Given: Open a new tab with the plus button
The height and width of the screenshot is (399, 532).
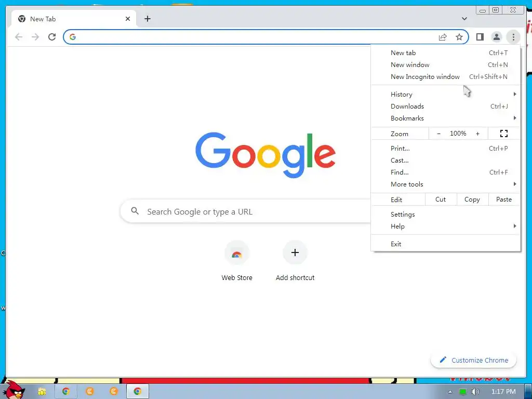Looking at the screenshot, I should pyautogui.click(x=147, y=19).
